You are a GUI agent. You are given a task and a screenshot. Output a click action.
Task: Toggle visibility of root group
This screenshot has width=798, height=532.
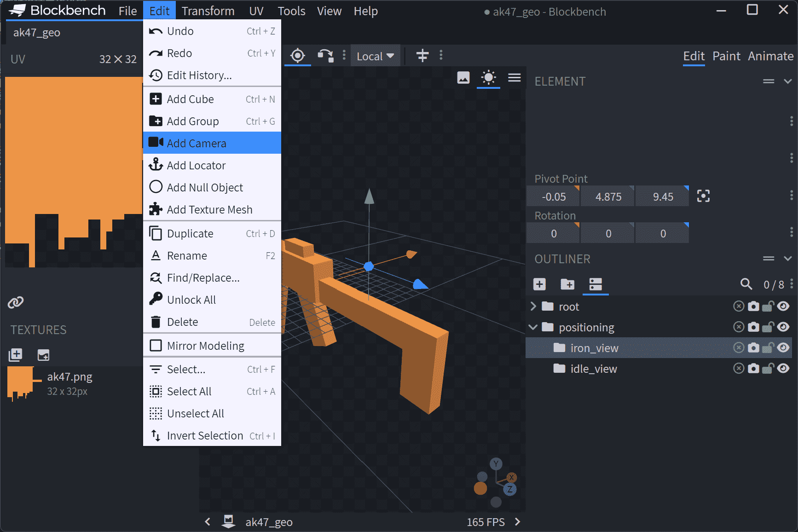783,306
